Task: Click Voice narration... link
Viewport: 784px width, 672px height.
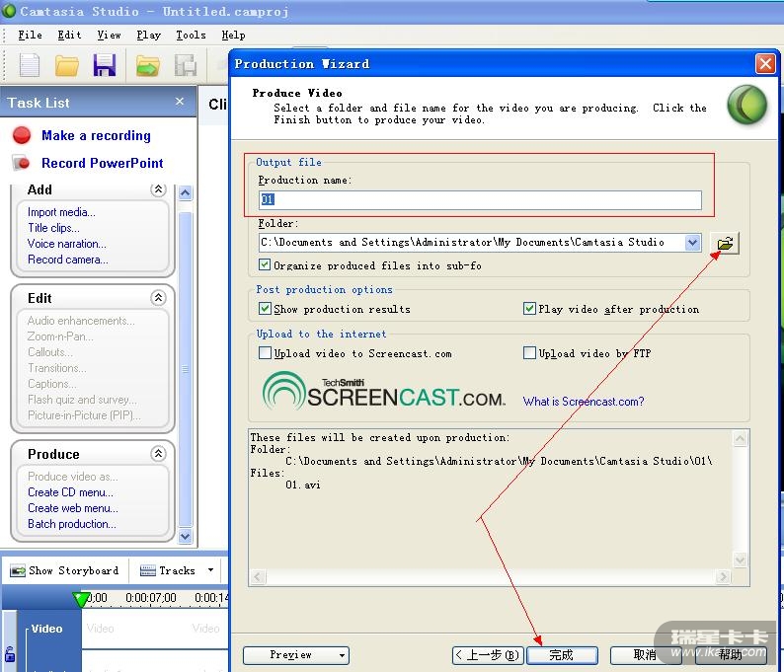Action: pyautogui.click(x=66, y=244)
